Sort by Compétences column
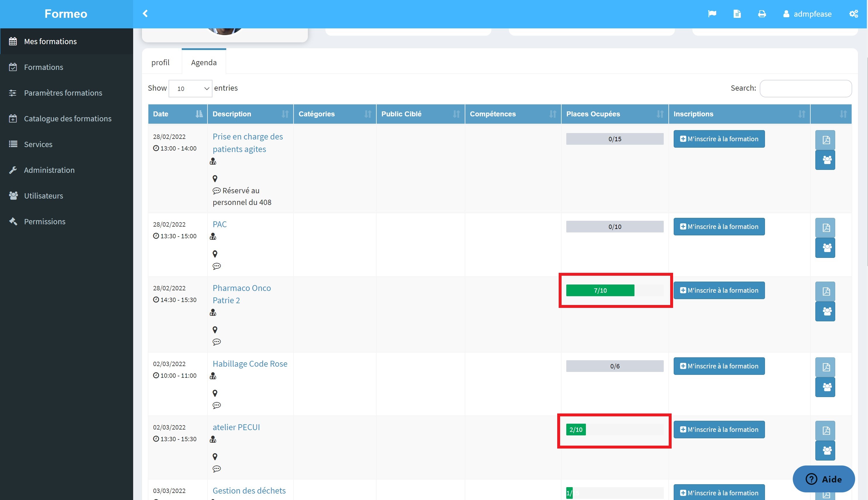Screen dimensions: 868x500 pos(513,114)
